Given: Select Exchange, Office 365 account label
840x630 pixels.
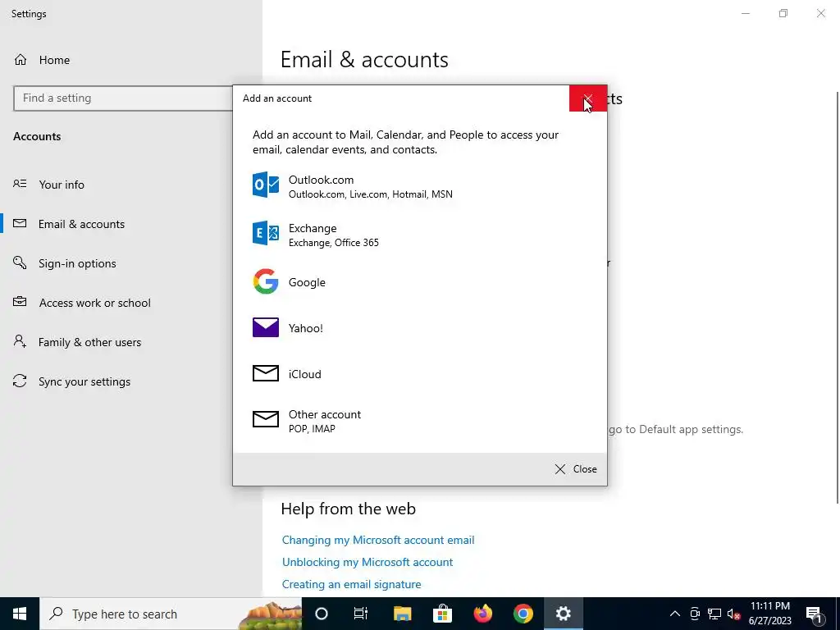Looking at the screenshot, I should pyautogui.click(x=333, y=235).
